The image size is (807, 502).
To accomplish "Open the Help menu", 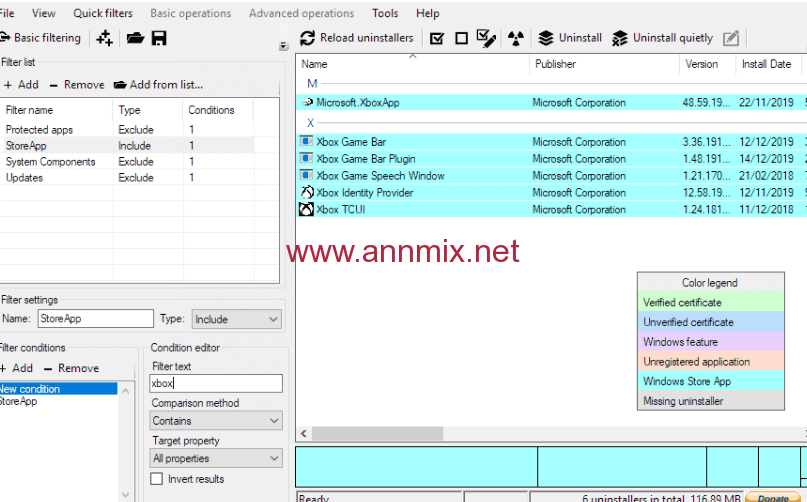I will click(x=428, y=13).
